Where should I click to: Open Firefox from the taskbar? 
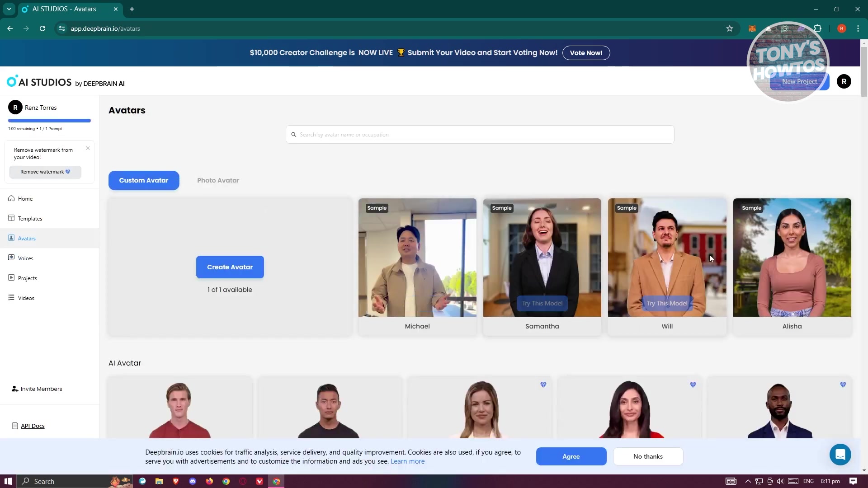pyautogui.click(x=209, y=481)
